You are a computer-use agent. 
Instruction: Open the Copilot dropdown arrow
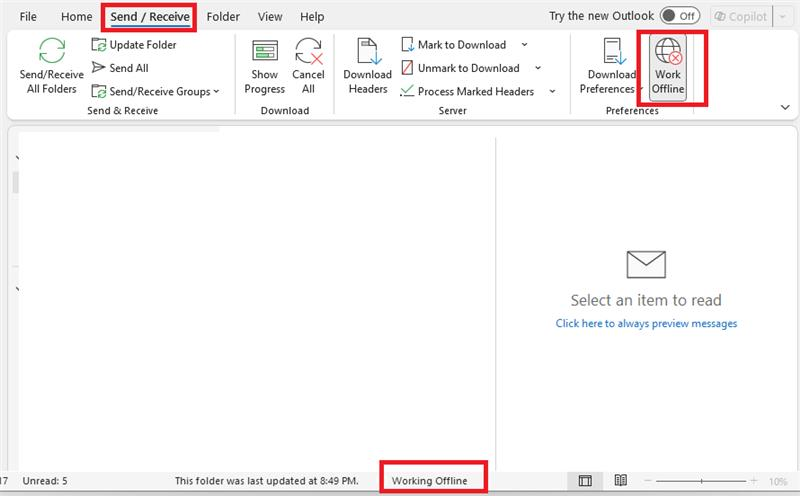coord(783,17)
